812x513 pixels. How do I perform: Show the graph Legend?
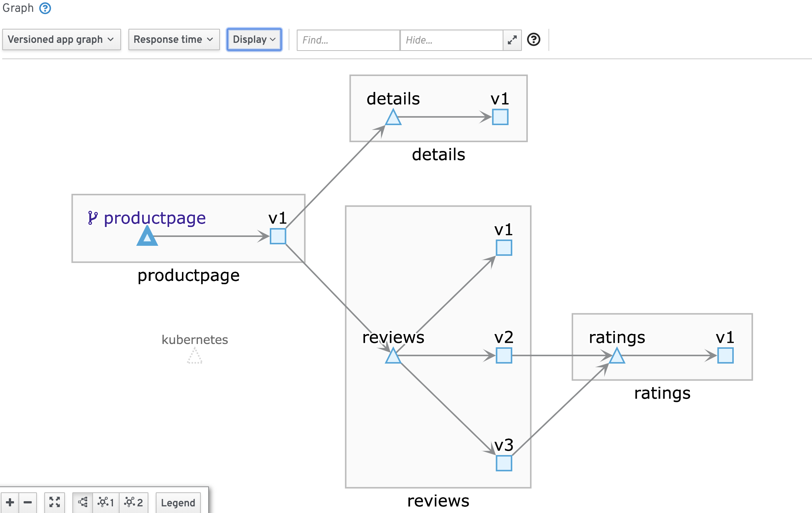[178, 503]
